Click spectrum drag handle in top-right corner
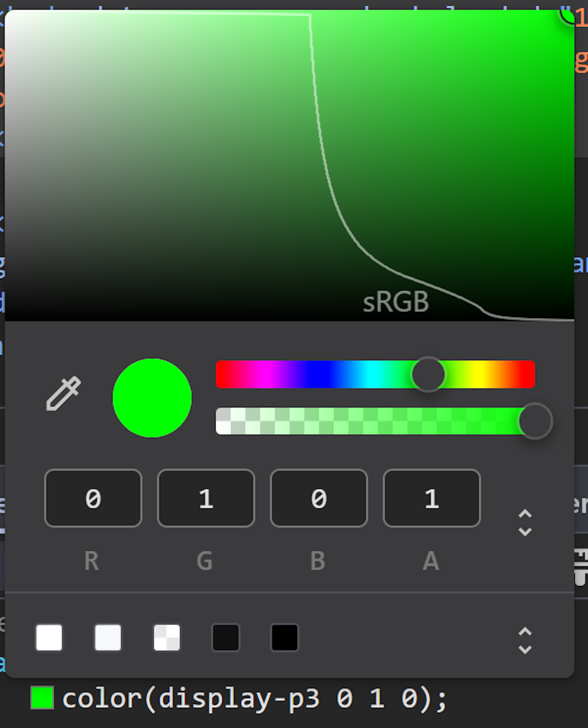 tap(568, 15)
